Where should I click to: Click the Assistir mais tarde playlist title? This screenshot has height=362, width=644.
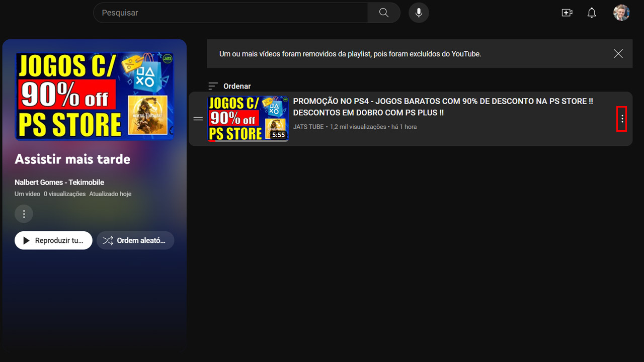click(x=72, y=159)
